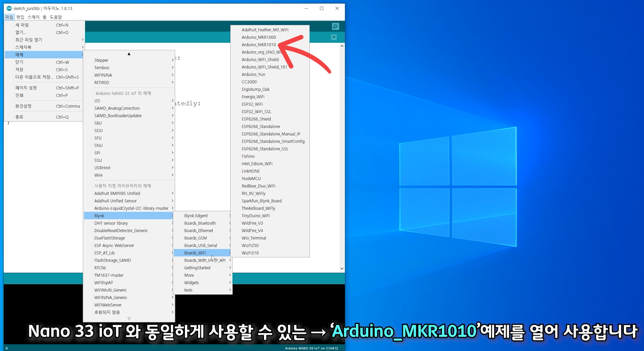Open Widgets submenu

click(203, 283)
